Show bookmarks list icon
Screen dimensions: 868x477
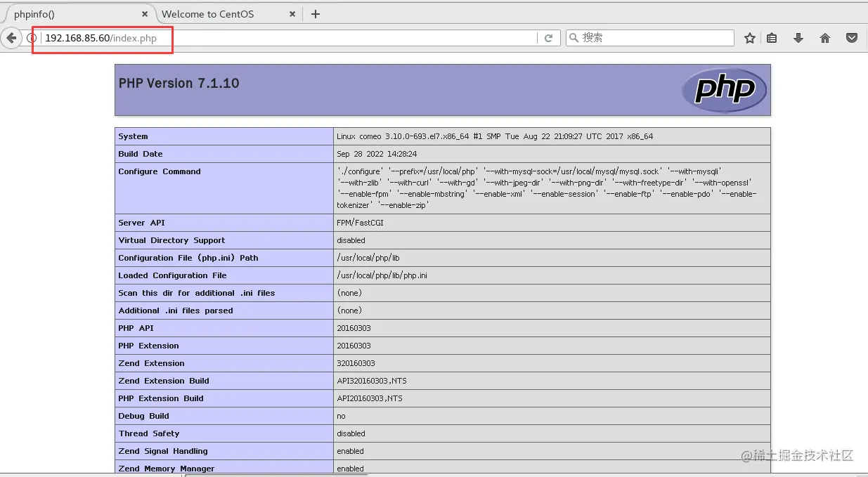[772, 38]
